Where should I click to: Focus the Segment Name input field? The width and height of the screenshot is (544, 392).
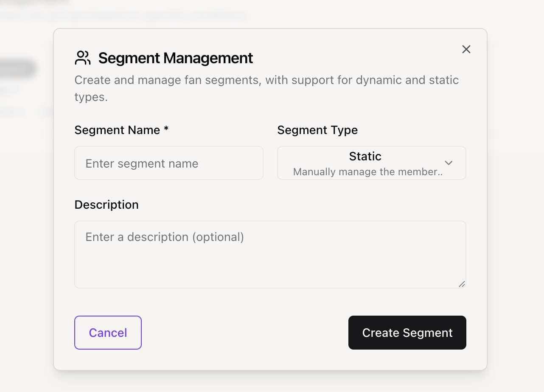coord(168,163)
